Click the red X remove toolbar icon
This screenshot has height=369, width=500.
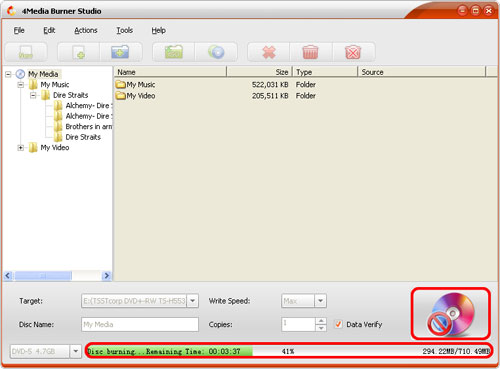pos(269,52)
